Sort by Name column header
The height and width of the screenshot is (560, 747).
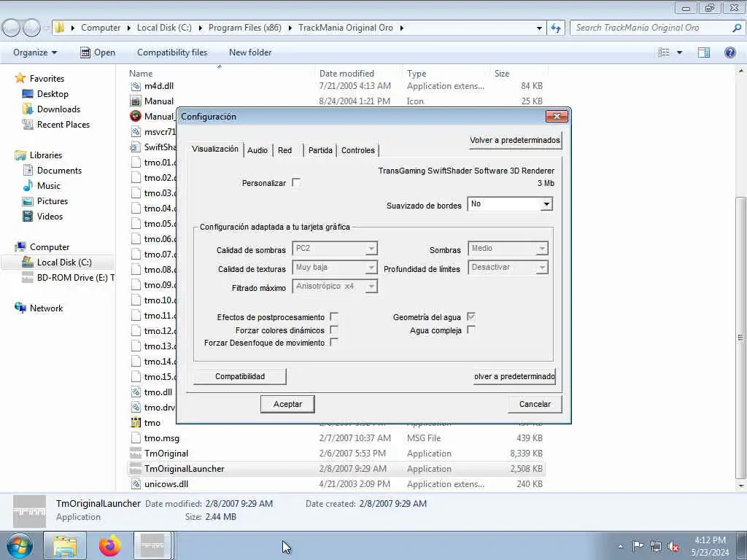(141, 74)
